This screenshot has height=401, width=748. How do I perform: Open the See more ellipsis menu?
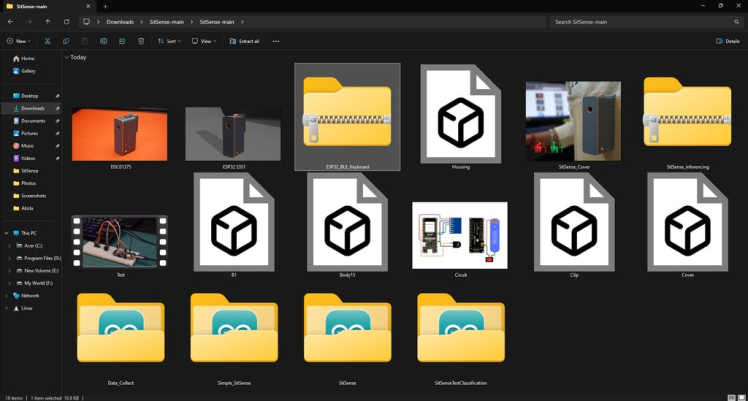point(276,41)
